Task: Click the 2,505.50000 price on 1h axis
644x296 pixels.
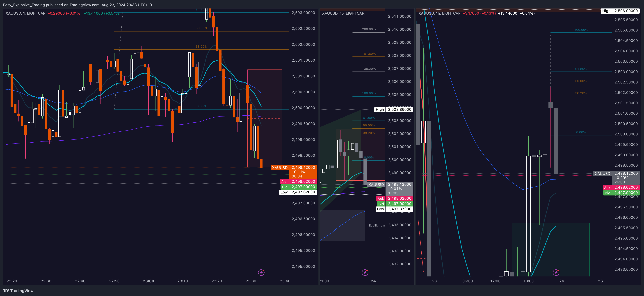Action: pyautogui.click(x=626, y=20)
